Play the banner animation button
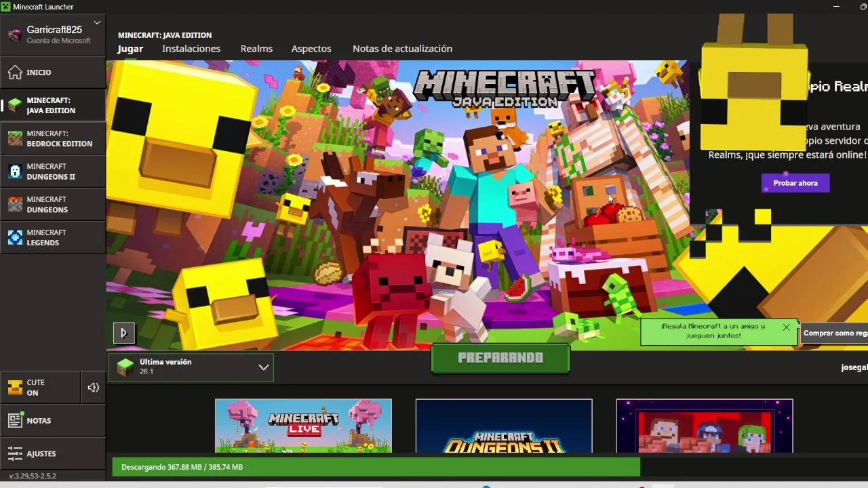This screenshot has width=868, height=488. [123, 333]
